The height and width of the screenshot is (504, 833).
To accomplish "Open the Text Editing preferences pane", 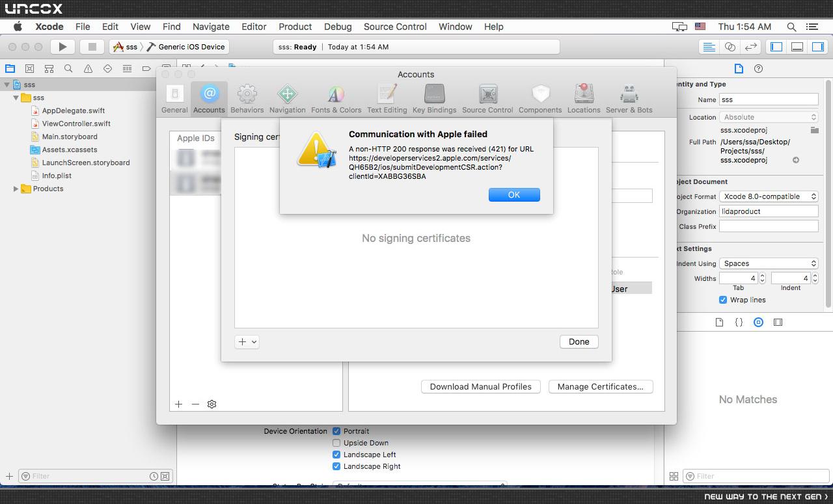I will (x=387, y=99).
